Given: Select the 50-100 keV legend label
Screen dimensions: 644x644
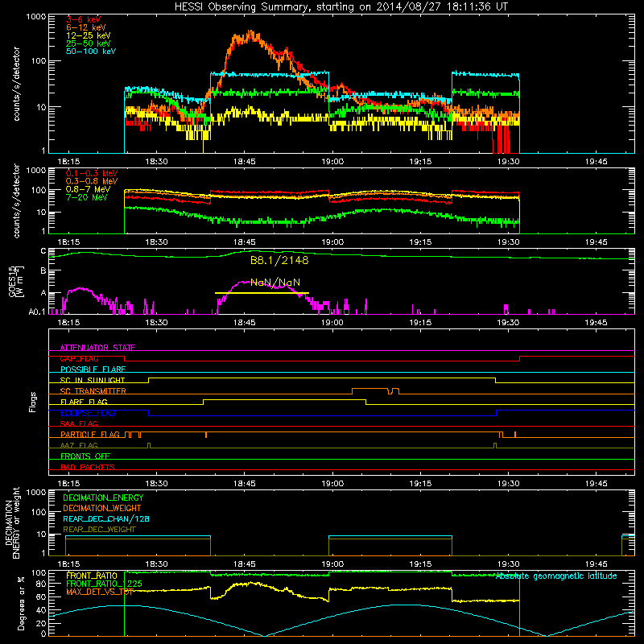Looking at the screenshot, I should click(x=91, y=52).
